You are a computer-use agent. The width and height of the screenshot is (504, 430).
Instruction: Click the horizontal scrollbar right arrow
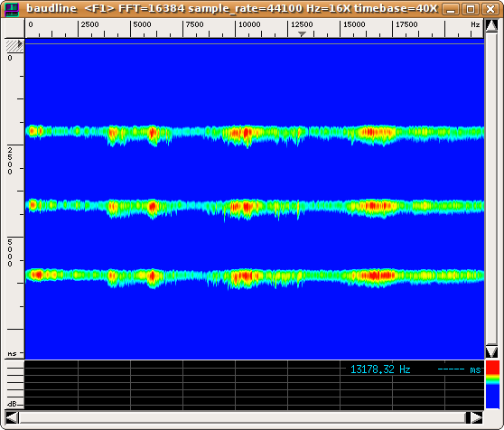coord(477,417)
